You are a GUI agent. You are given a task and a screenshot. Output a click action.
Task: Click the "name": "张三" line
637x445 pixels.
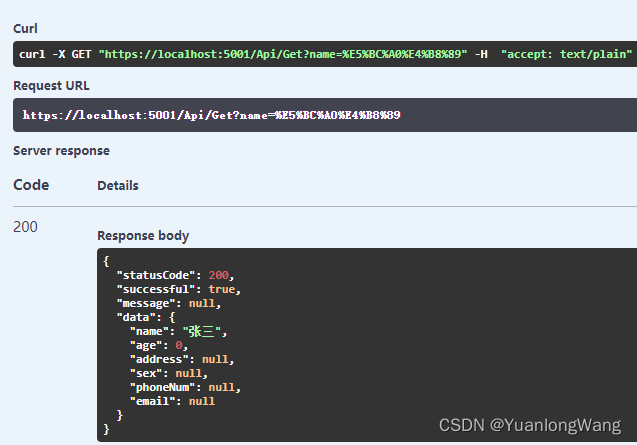point(178,331)
